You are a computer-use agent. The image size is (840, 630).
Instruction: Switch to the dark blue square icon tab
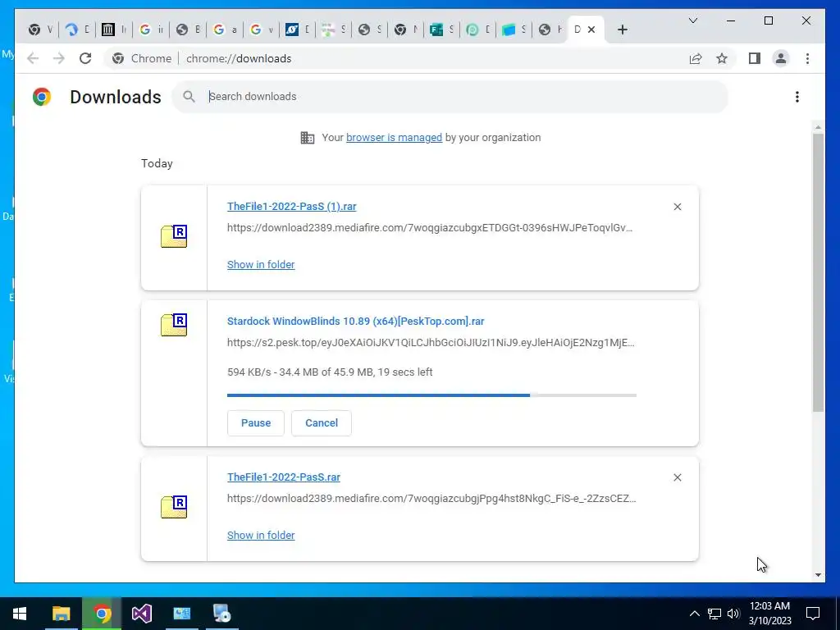pyautogui.click(x=291, y=30)
